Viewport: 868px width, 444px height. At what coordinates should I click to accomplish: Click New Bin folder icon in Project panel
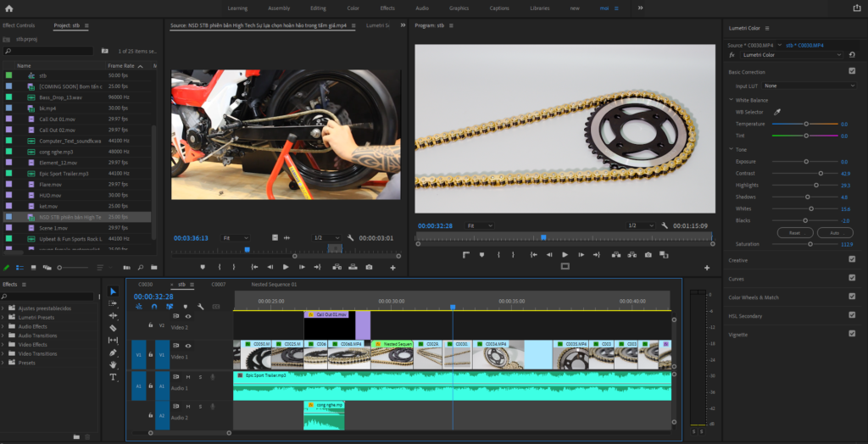(153, 268)
